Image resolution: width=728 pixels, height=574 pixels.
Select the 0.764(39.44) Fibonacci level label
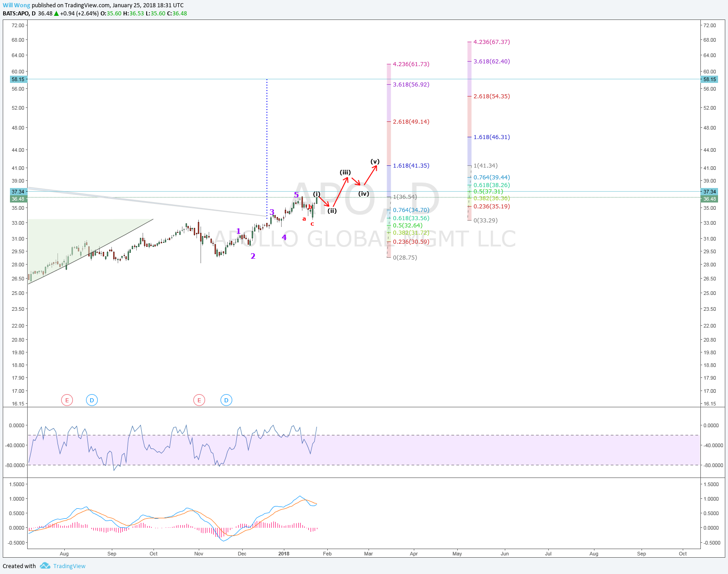coord(492,177)
